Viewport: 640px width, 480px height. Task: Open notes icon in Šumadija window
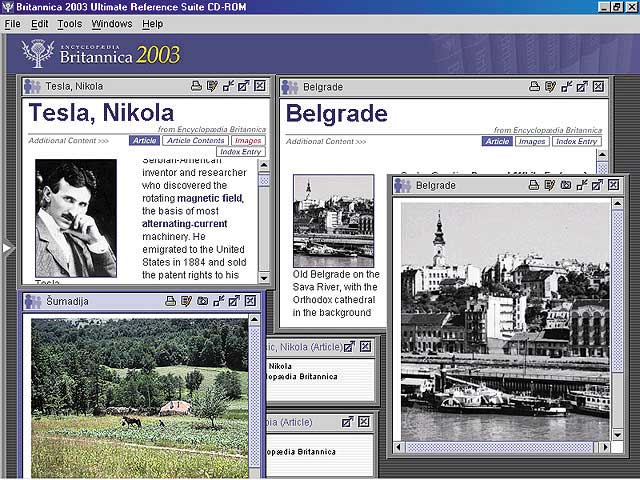[x=187, y=301]
